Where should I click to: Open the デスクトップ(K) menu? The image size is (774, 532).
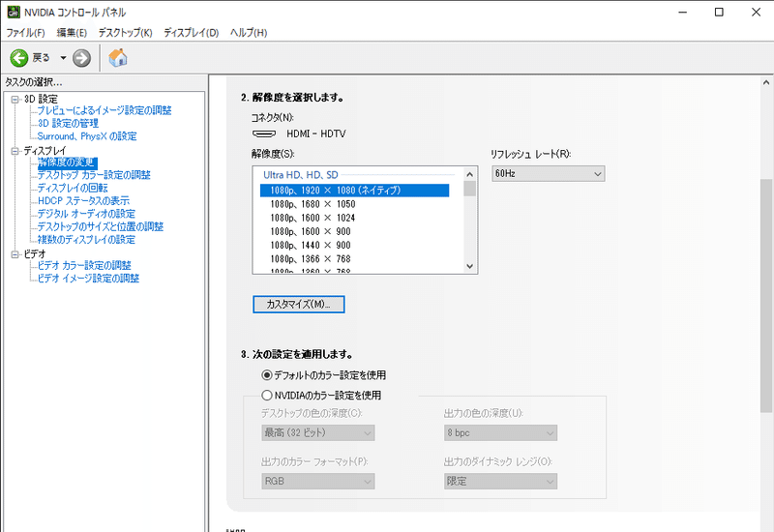click(x=126, y=33)
